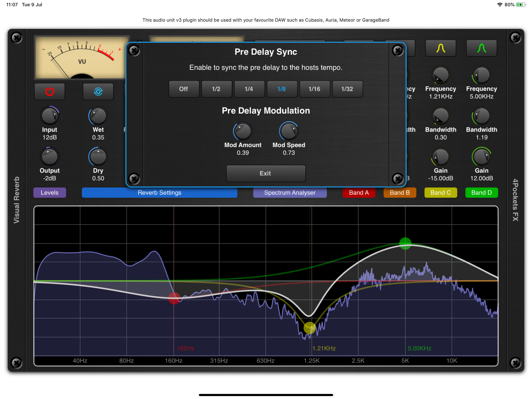This screenshot has height=399, width=532.
Task: Click the red 162Hz band node on graph
Action: (x=174, y=298)
